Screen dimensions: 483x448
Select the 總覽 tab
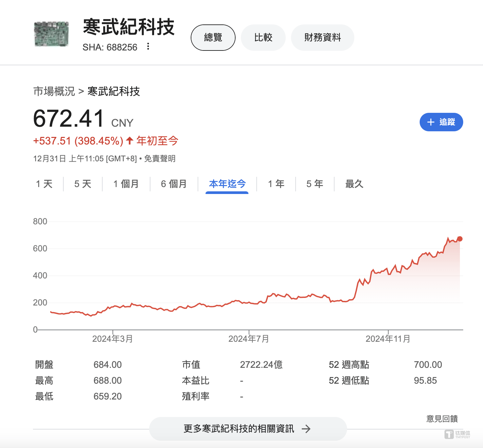tap(213, 38)
